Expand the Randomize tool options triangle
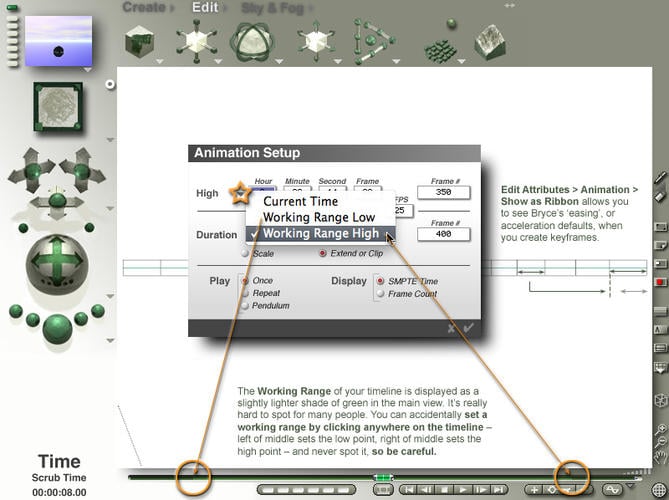Image resolution: width=669 pixels, height=500 pixels. pos(461,62)
